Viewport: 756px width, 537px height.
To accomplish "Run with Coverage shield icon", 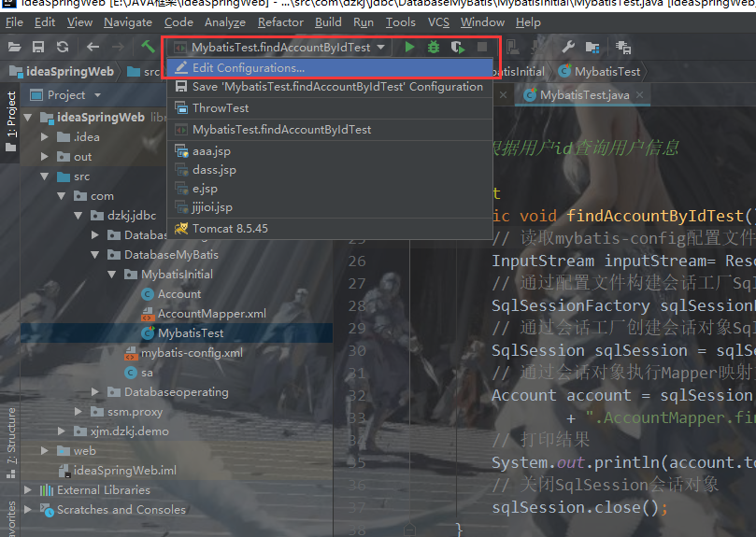I will [x=458, y=48].
